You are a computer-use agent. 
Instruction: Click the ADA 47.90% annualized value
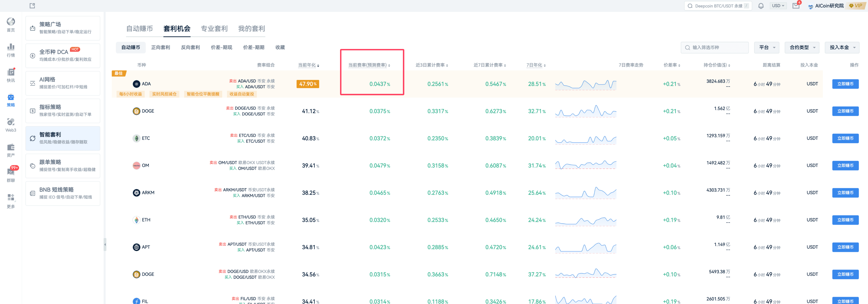click(x=308, y=84)
